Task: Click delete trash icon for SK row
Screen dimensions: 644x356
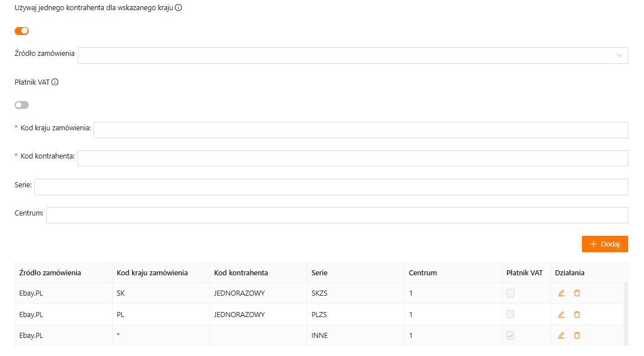Action: point(577,293)
